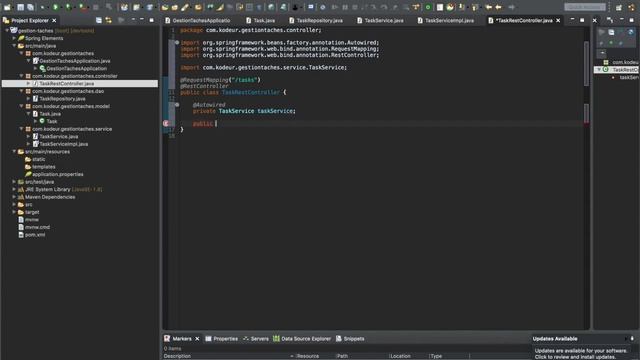This screenshot has height=360, width=640.
Task: Expand the Maven Dependencies node
Action: click(14, 197)
